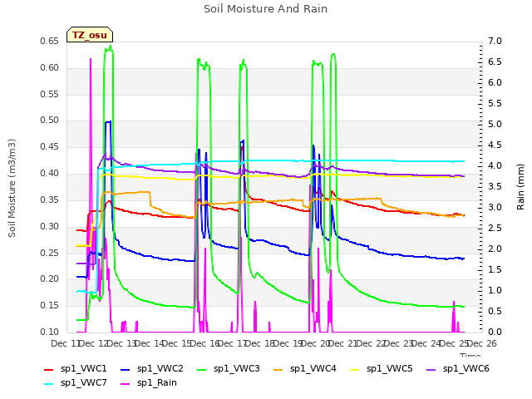Click the green sp1_VWC3 legend swatch
The height and width of the screenshot is (399, 532).
pyautogui.click(x=202, y=369)
